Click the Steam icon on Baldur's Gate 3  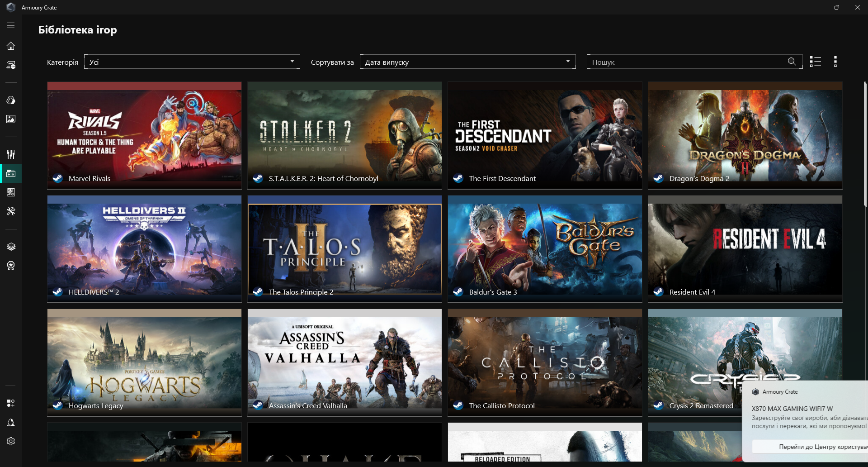click(x=458, y=292)
